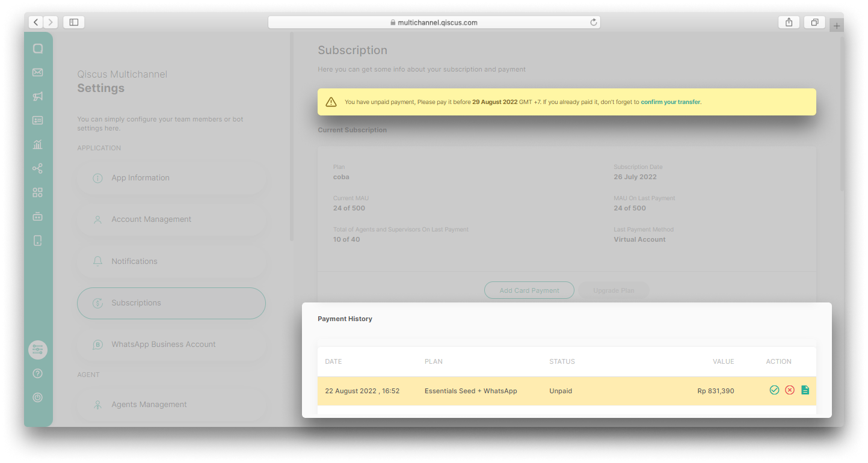Click the subscription date '26 July 2022'
Screen dimensions: 868x463
coord(635,177)
